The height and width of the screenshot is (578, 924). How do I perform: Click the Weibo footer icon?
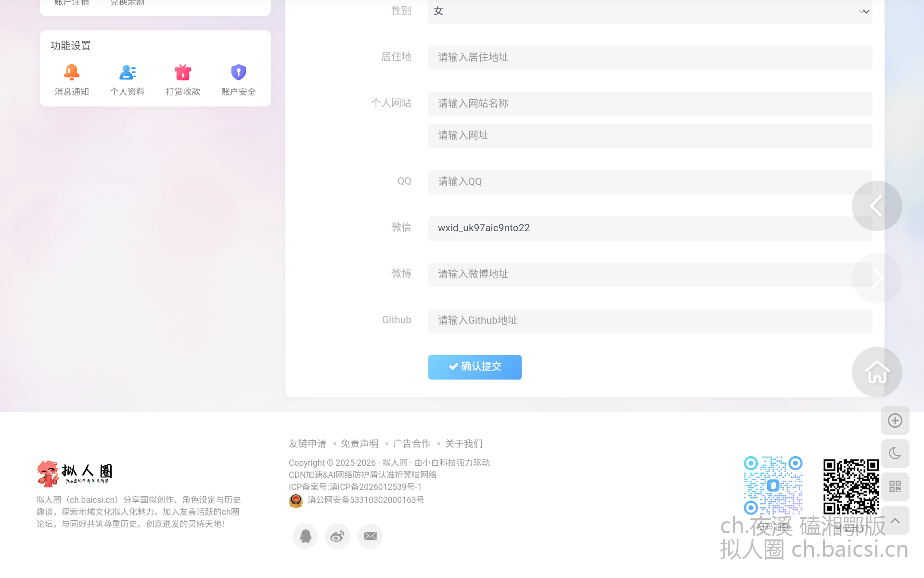click(337, 536)
